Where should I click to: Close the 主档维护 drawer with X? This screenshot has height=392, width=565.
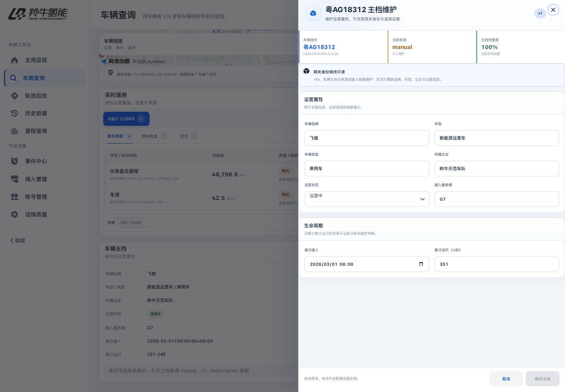coord(553,10)
